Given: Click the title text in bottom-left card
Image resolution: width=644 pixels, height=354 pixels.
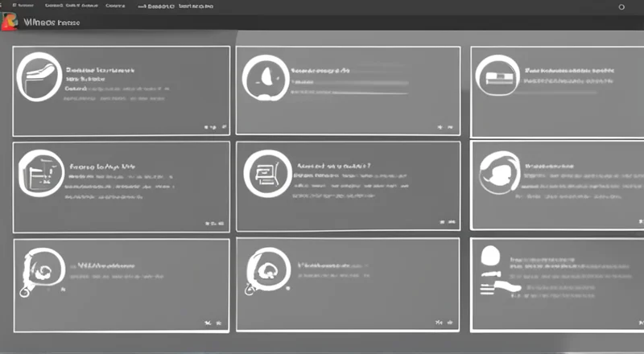Looking at the screenshot, I should pyautogui.click(x=105, y=264).
